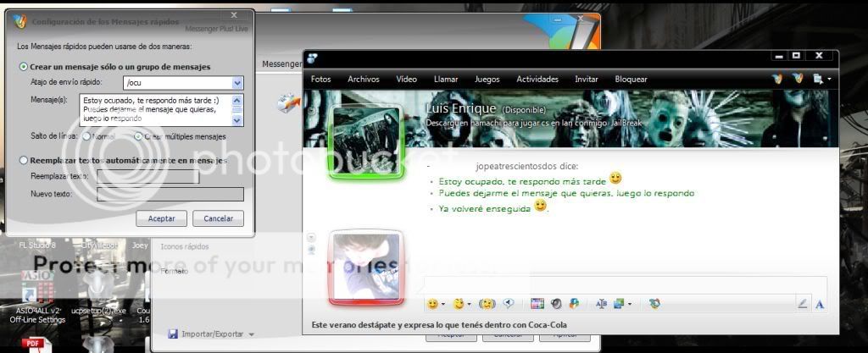Open the Juegos menu
The width and height of the screenshot is (868, 353).
[487, 80]
